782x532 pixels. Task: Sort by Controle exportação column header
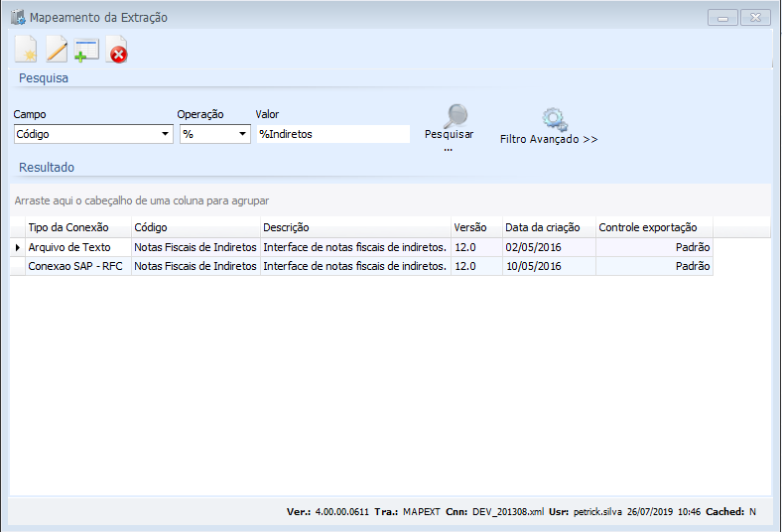(x=654, y=227)
